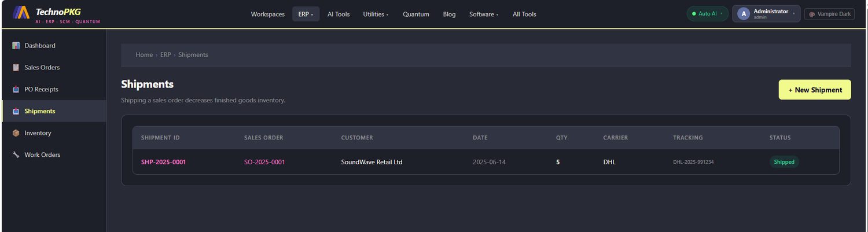Click the PO Receipts sidebar icon
Screen dimensions: 868x232
[x=16, y=90]
